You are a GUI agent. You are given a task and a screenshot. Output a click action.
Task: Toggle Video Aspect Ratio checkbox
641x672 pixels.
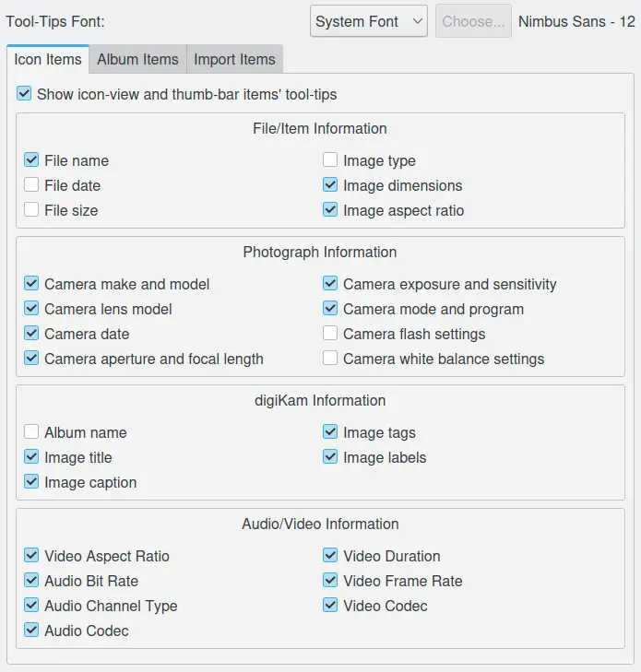[x=32, y=556]
